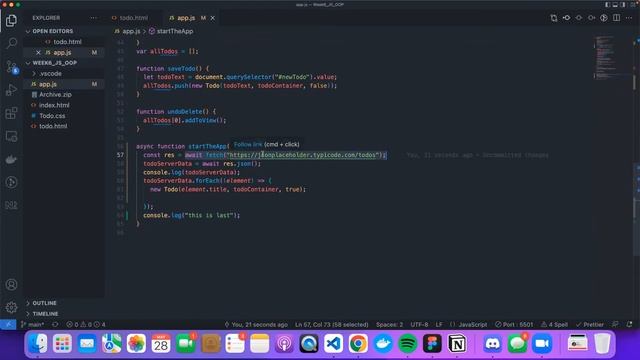This screenshot has height=360, width=640.
Task: Open the Manage gear menu
Action: tap(11, 307)
